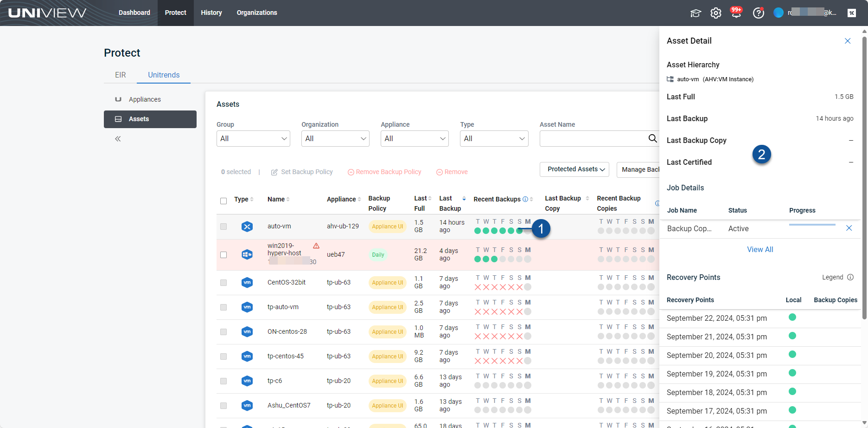Viewport: 868px width, 428px height.
Task: Click the Recent Backups info icon
Action: tap(525, 199)
